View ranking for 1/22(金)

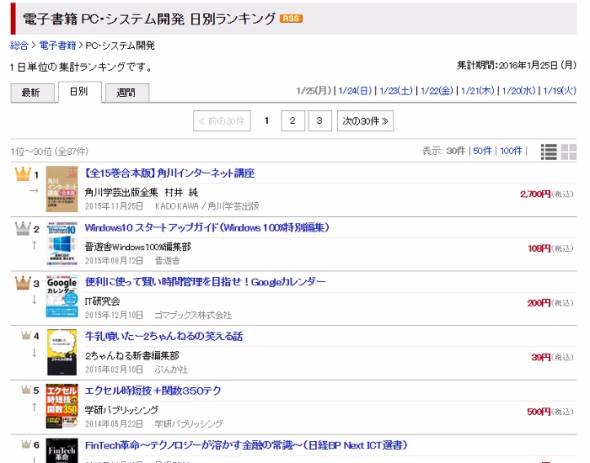pyautogui.click(x=436, y=91)
